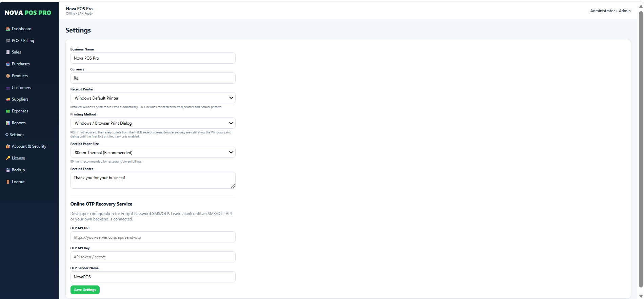Click the Suppliers truck icon
This screenshot has height=299, width=644.
pyautogui.click(x=8, y=99)
